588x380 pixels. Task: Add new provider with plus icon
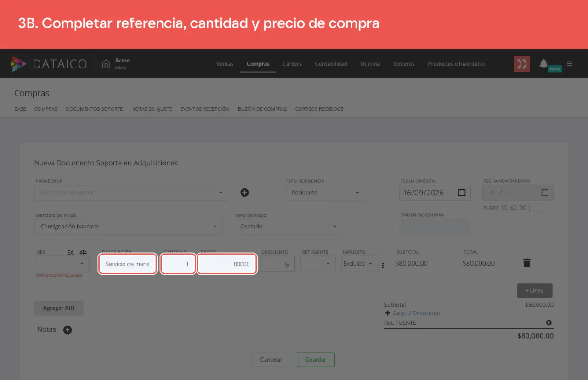[x=245, y=193]
